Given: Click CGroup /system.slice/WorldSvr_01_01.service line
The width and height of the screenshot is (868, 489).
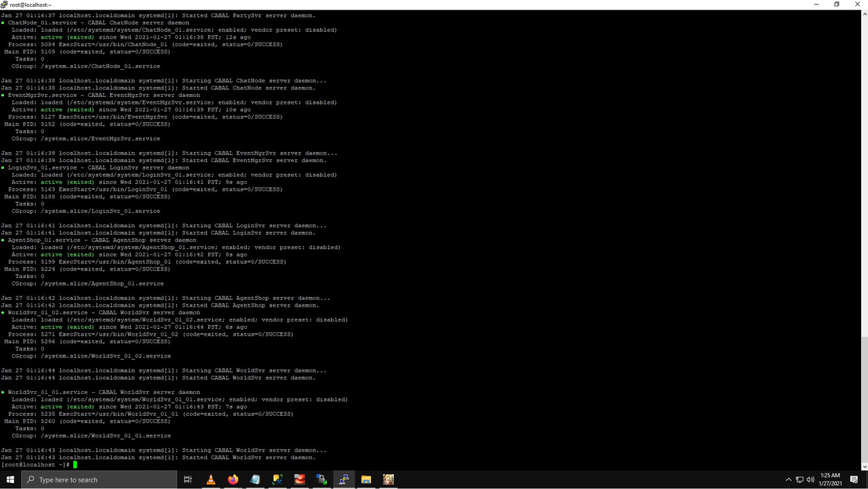Looking at the screenshot, I should click(x=91, y=435).
